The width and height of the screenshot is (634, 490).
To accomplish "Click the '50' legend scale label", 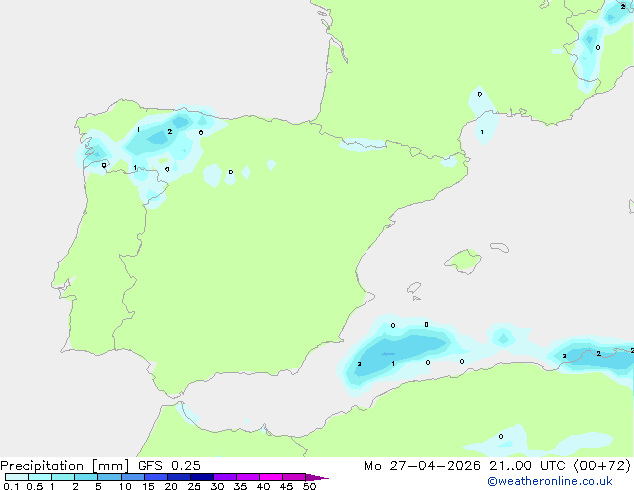I will click(x=309, y=486).
